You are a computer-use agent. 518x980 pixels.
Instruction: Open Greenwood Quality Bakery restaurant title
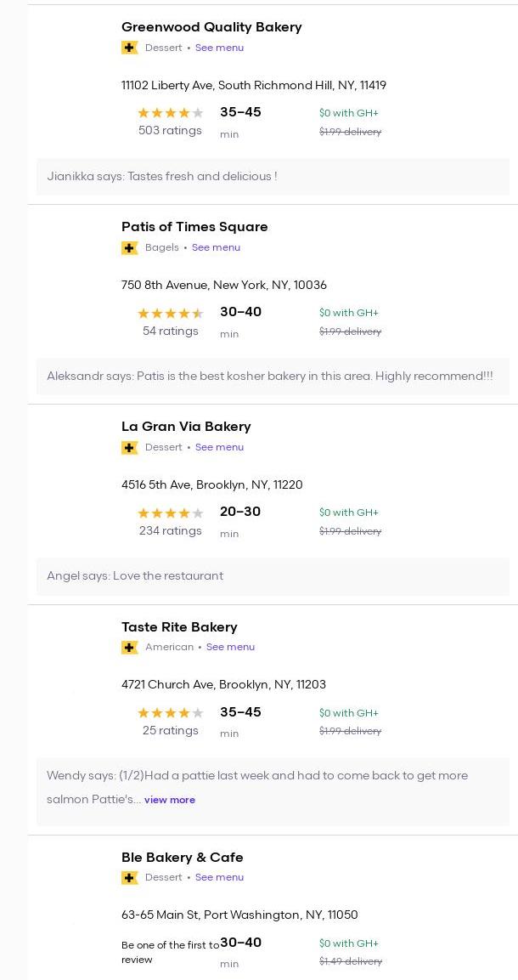tap(211, 27)
